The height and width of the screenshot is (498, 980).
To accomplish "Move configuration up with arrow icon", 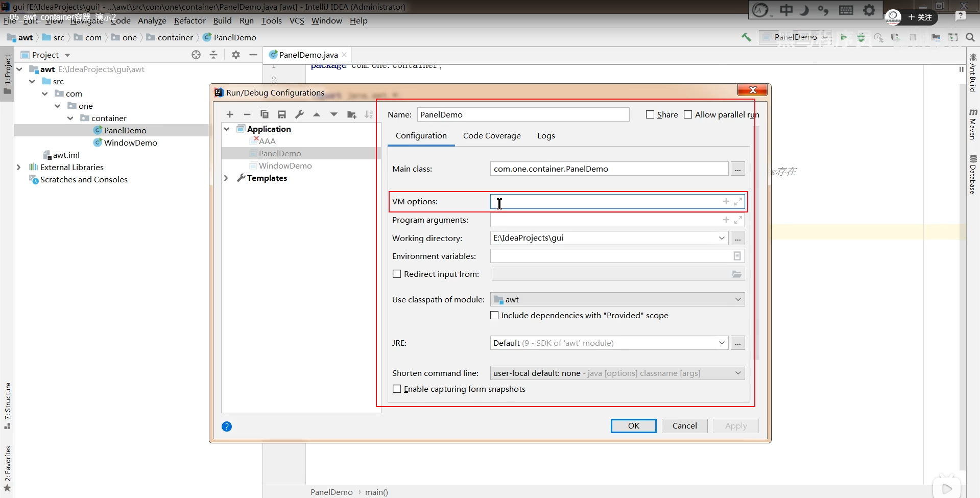I will pos(317,114).
